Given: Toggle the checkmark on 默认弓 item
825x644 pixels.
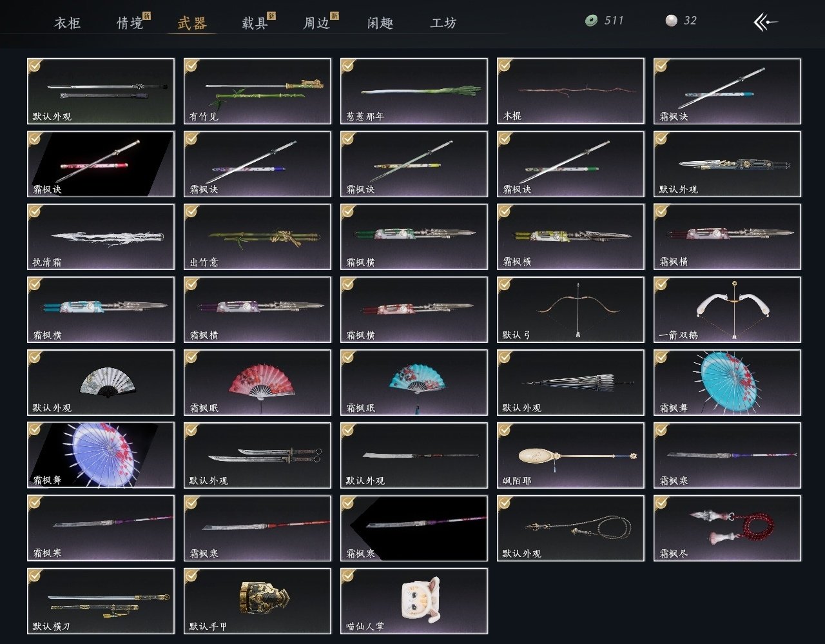Looking at the screenshot, I should [x=505, y=284].
